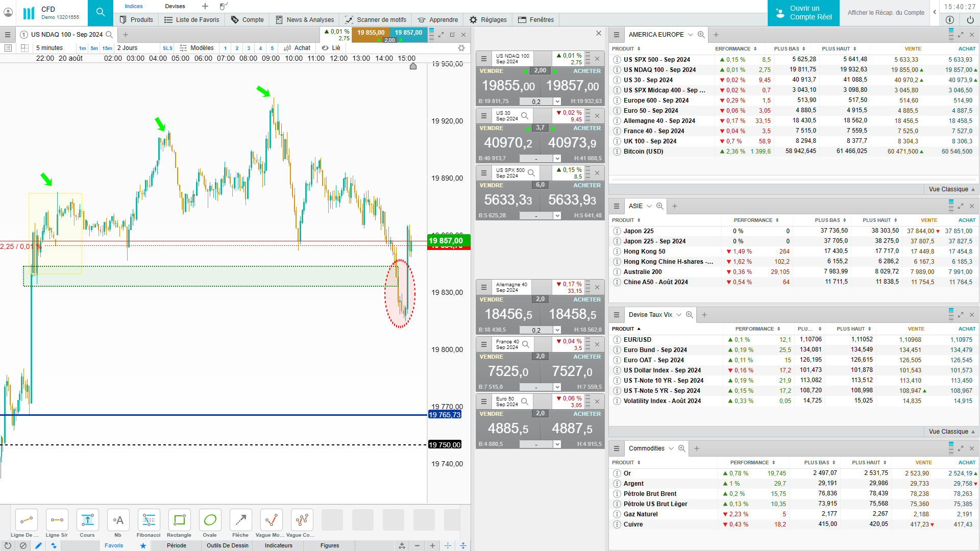Toggle the Lié eye link option
The image size is (980, 551).
tap(331, 48)
